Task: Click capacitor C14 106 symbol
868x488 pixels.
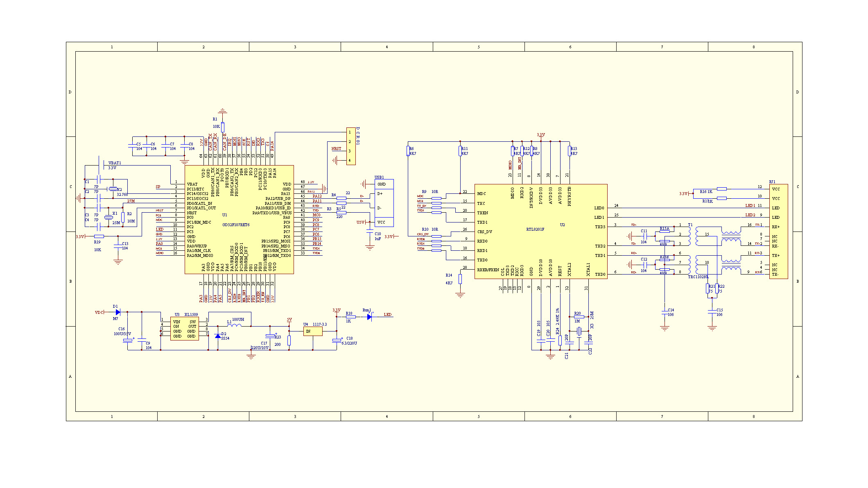Action: pyautogui.click(x=665, y=312)
